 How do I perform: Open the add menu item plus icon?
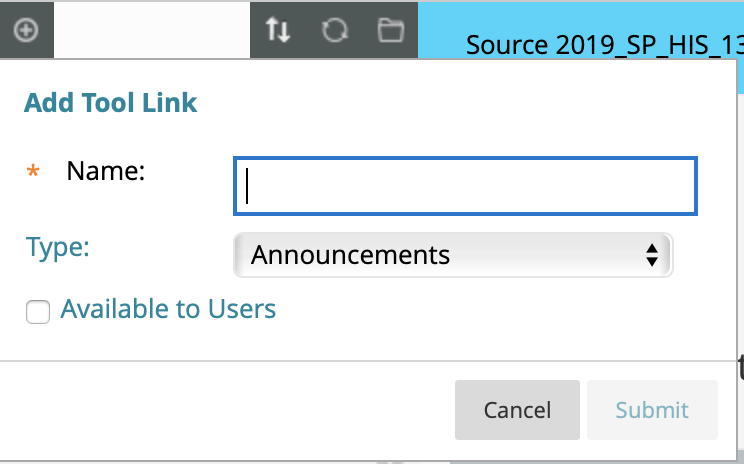pyautogui.click(x=26, y=30)
